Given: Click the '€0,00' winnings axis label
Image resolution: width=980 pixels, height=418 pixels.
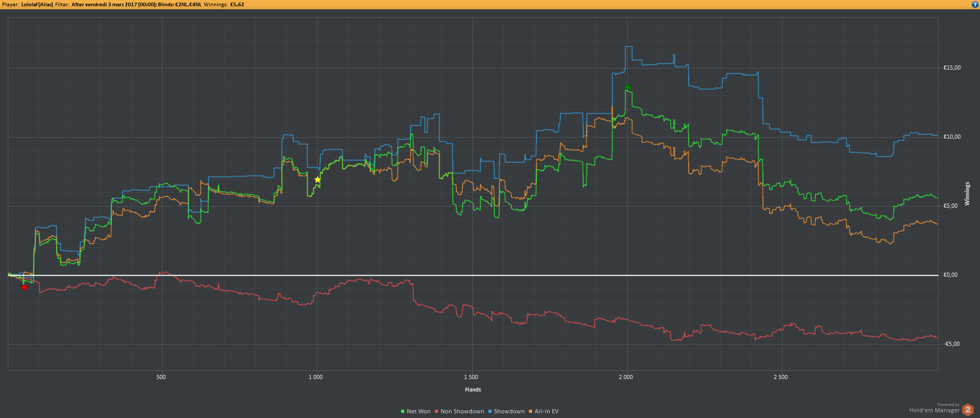Looking at the screenshot, I should pos(950,275).
